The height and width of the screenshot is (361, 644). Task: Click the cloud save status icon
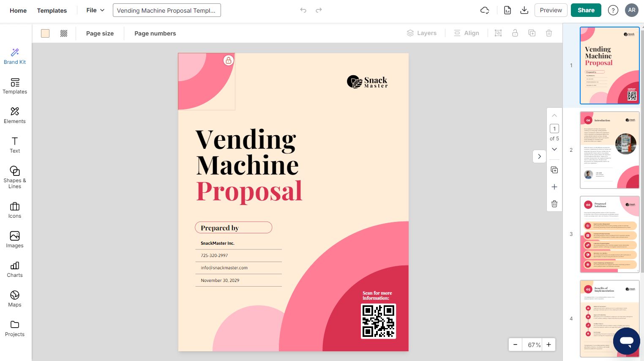485,10
